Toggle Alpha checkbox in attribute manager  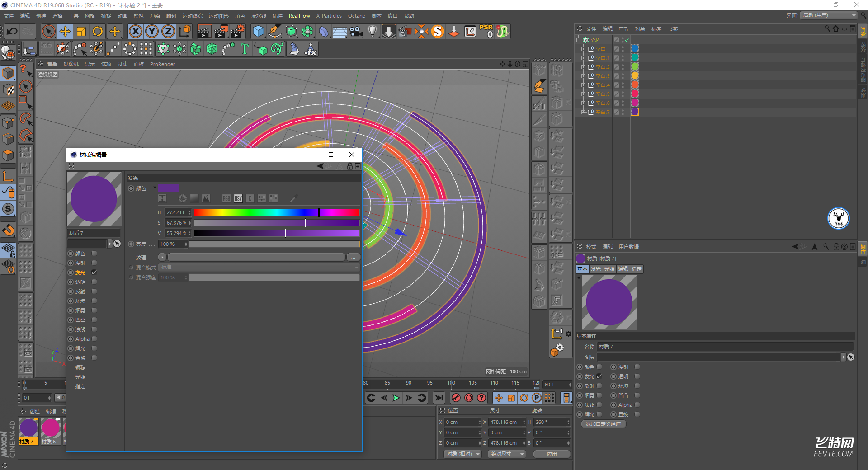tap(637, 405)
